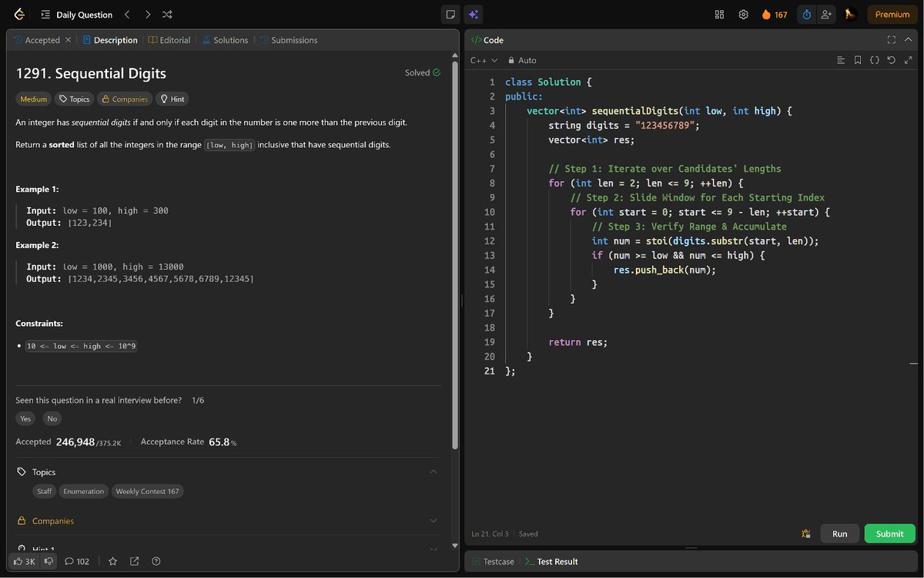This screenshot has height=578, width=924.
Task: Switch to the Accepted tab
Action: 37,40
